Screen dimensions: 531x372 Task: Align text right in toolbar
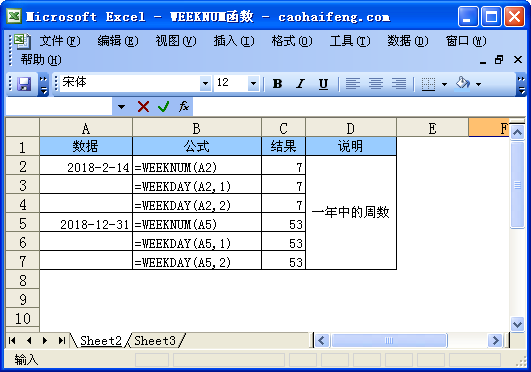(399, 84)
